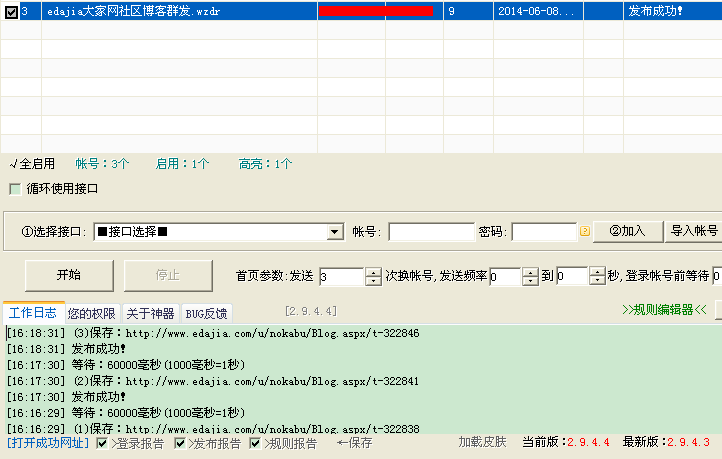This screenshot has width=722, height=459.
Task: Click the 2014-06-08 date cell
Action: pos(537,11)
